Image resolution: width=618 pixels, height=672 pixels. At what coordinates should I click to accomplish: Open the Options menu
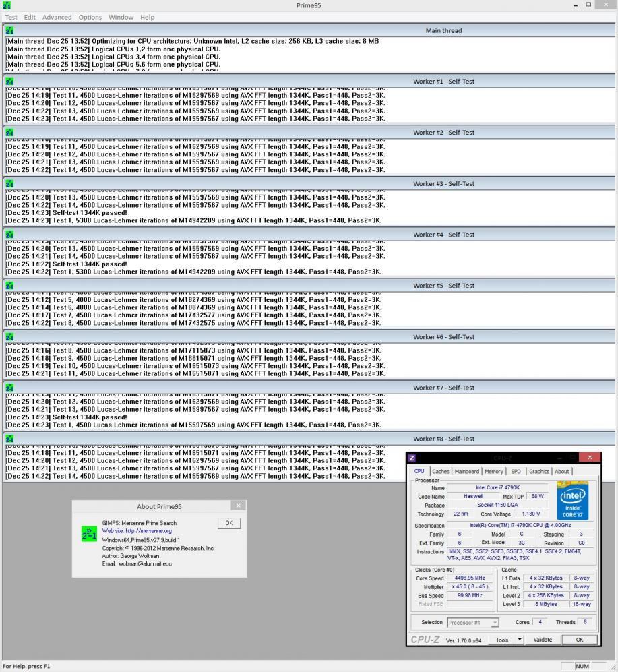(90, 17)
